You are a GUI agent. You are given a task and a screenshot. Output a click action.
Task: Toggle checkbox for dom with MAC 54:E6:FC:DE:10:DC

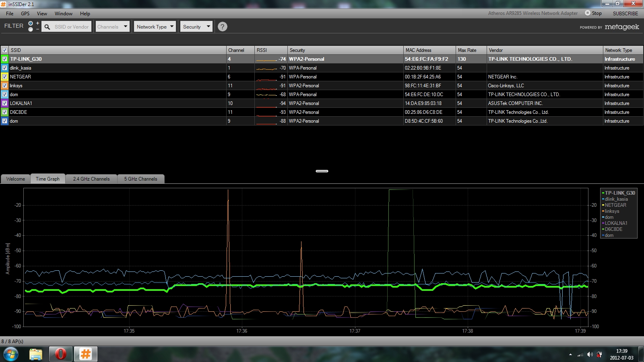pos(4,95)
